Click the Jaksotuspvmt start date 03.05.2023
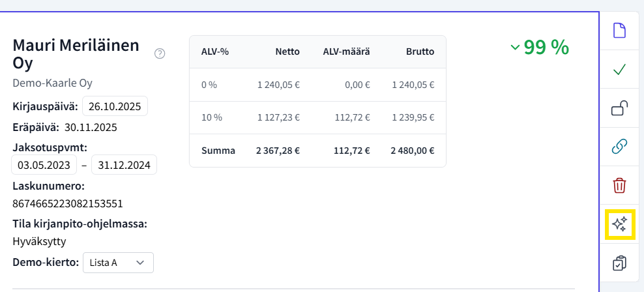This screenshot has width=644, height=292. pyautogui.click(x=44, y=165)
